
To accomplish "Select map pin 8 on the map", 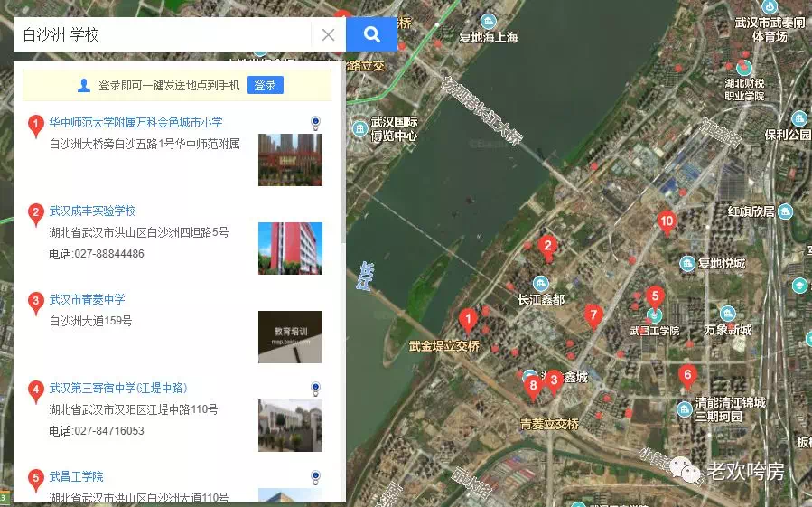I will pos(533,388).
